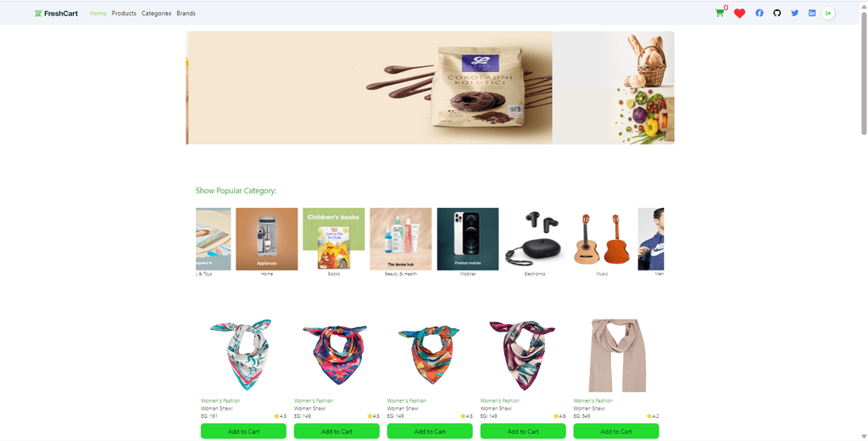Open the Brands nav item
868x441 pixels.
point(186,14)
